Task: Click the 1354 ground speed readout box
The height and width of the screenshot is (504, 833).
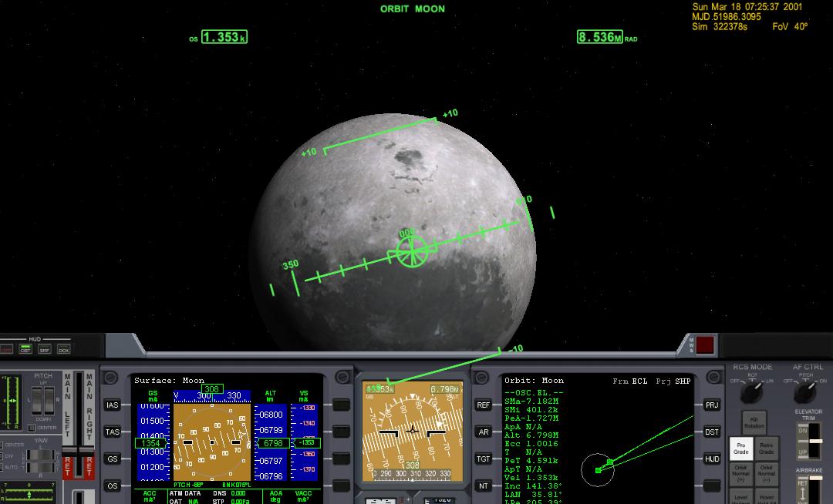Action: pyautogui.click(x=150, y=443)
